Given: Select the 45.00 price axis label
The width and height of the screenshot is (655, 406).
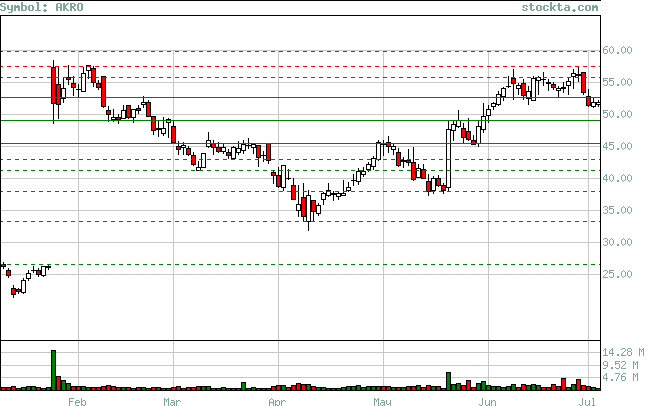Looking at the screenshot, I should pyautogui.click(x=617, y=146).
